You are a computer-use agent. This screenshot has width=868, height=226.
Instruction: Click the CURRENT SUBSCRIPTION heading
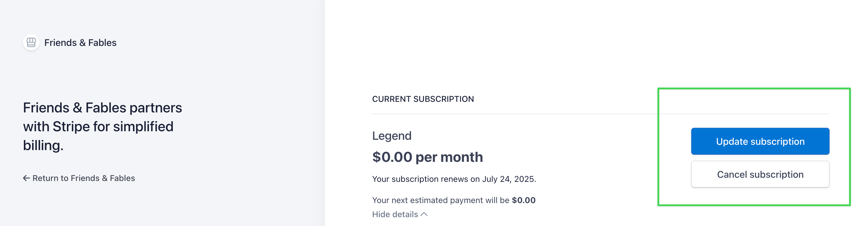click(423, 99)
